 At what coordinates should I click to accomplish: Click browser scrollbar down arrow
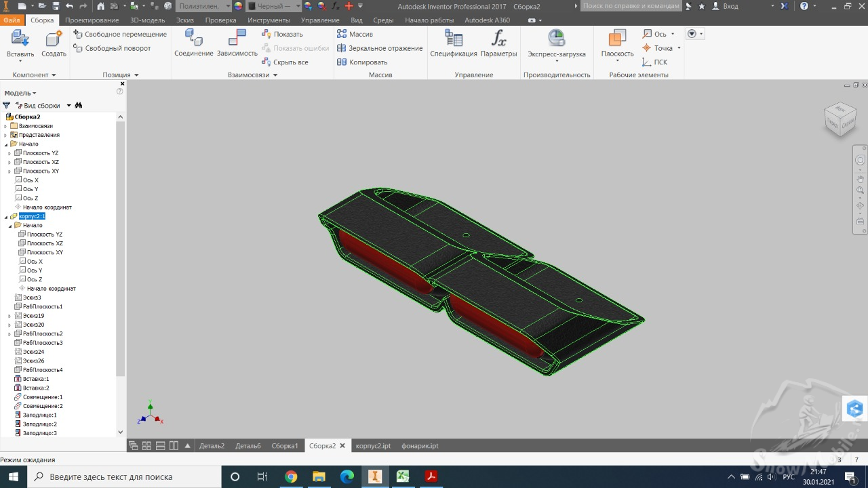point(121,432)
